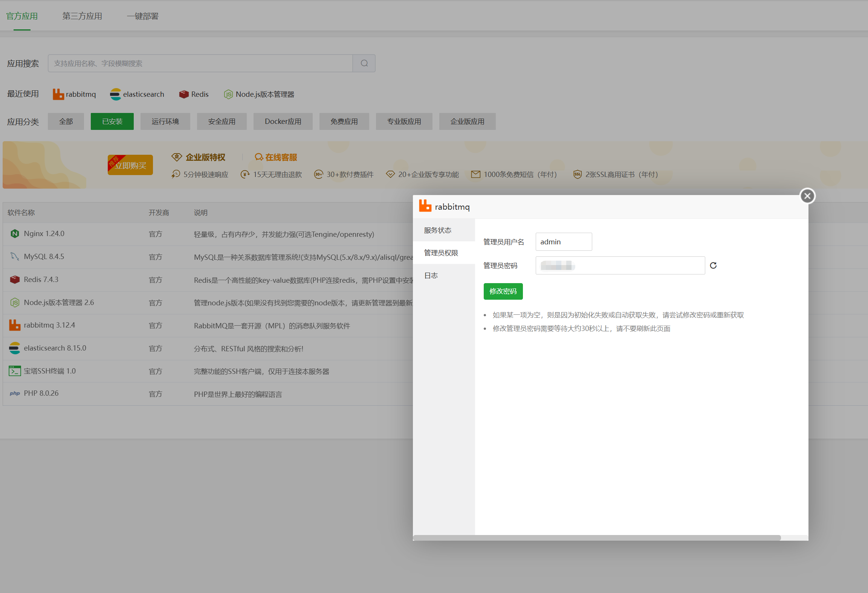Open rabbitmq from recently used

click(x=75, y=94)
